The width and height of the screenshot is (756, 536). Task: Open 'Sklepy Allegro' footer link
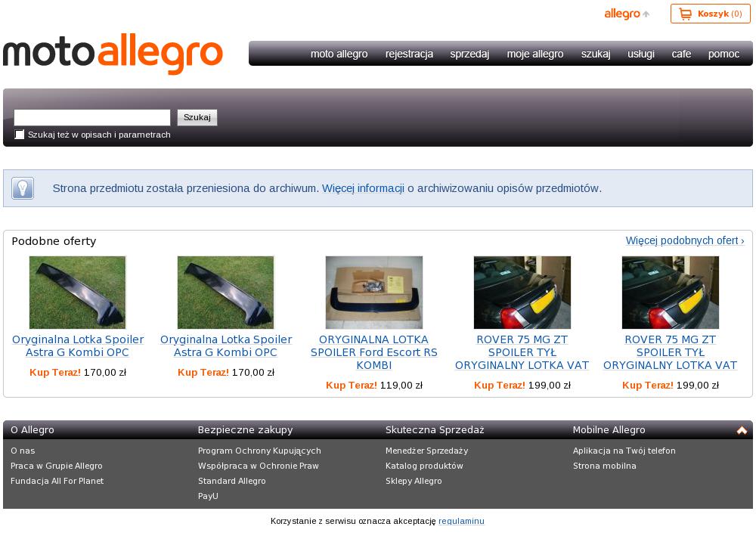[x=414, y=481]
